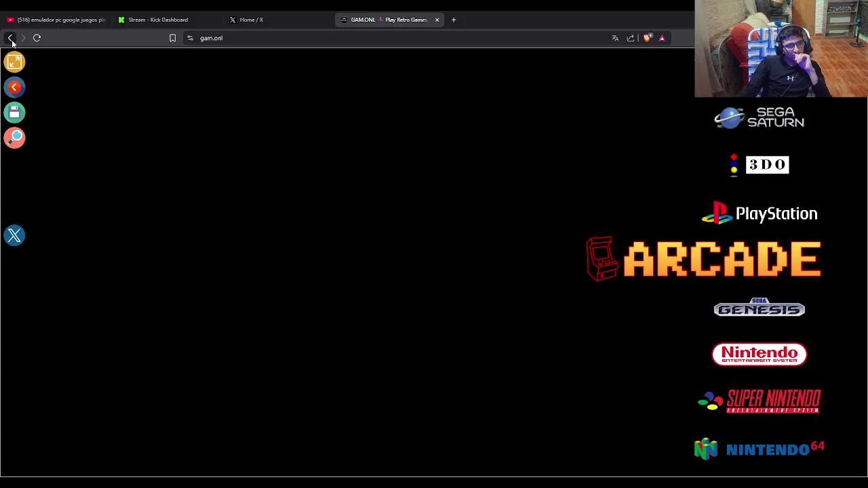Choose the Sega Saturn console
This screenshot has width=868, height=488.
[x=759, y=118]
